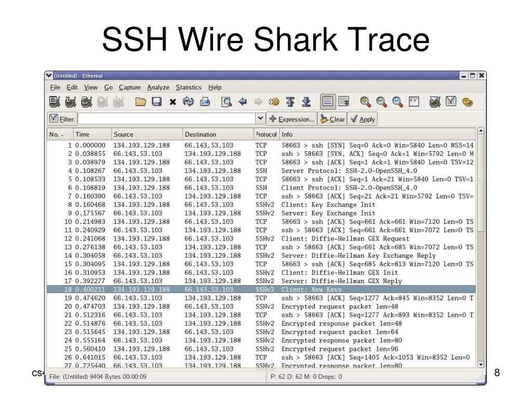Select packet 20 Encrypted request len=48
This screenshot has height=399, width=532.
pyautogui.click(x=261, y=307)
